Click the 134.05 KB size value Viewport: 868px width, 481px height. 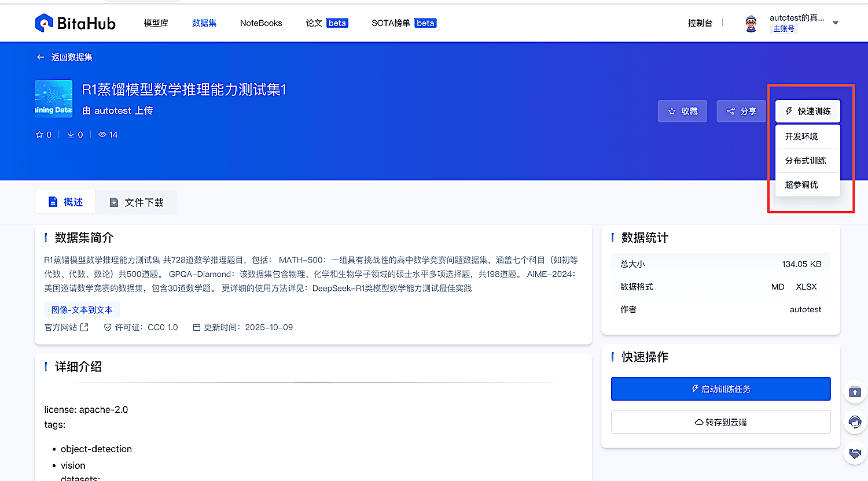click(x=801, y=264)
